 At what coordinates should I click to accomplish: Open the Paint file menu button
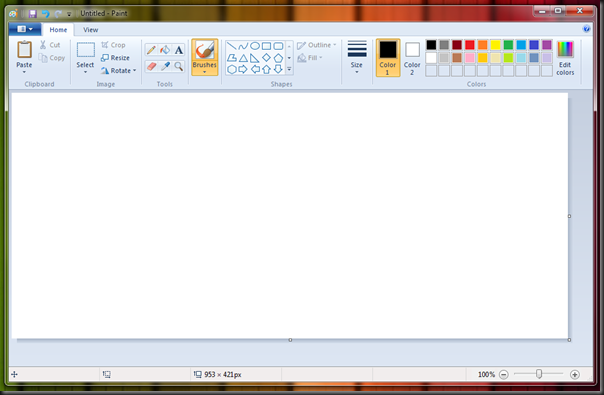coord(25,29)
